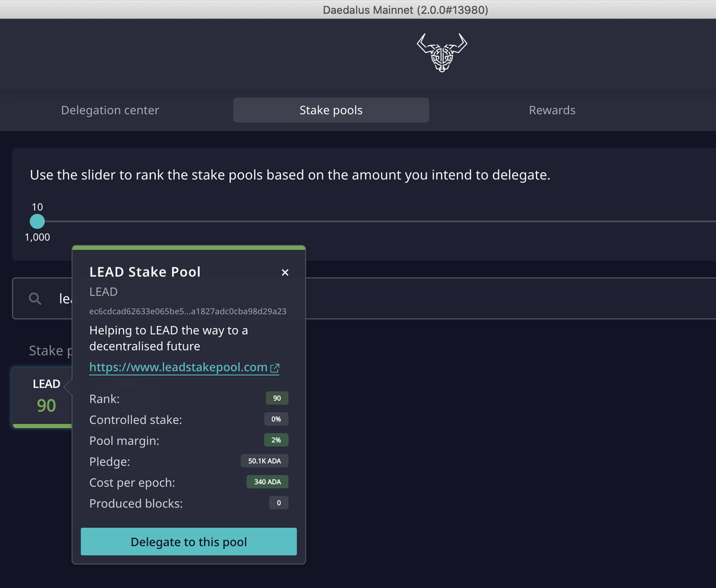716x588 pixels.
Task: Click the Rank value badge 90
Action: click(x=277, y=398)
